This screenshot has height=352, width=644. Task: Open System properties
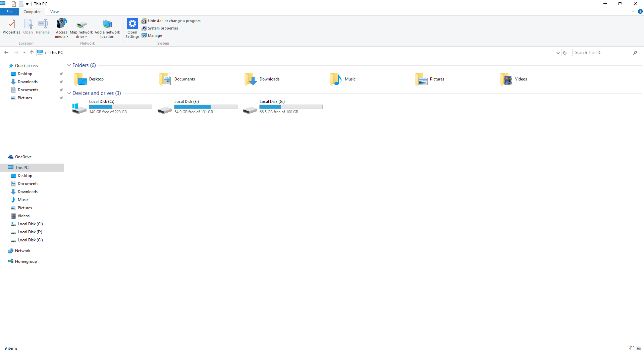[160, 28]
